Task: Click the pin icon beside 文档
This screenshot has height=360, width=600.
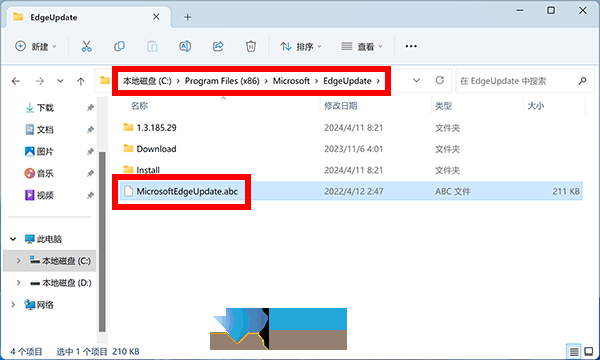Action: click(90, 130)
